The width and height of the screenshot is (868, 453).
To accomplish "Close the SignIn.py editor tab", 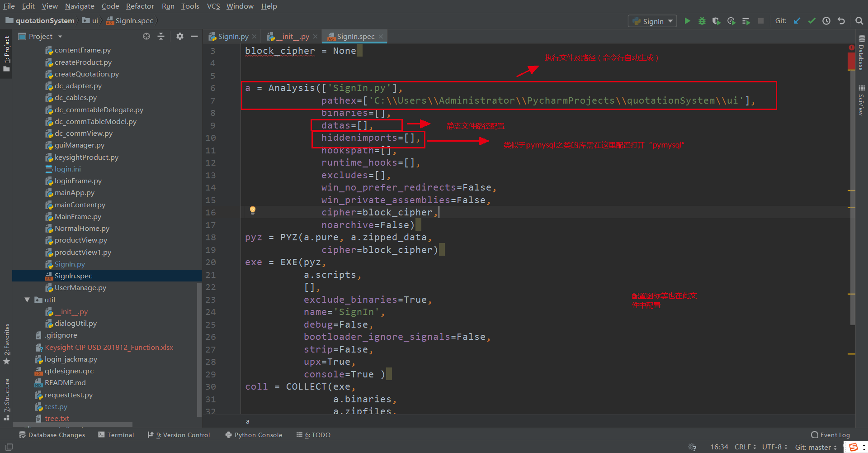I will pos(255,37).
